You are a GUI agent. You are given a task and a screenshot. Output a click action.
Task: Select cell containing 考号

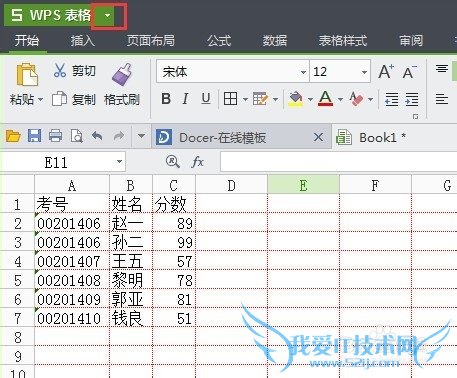point(72,204)
